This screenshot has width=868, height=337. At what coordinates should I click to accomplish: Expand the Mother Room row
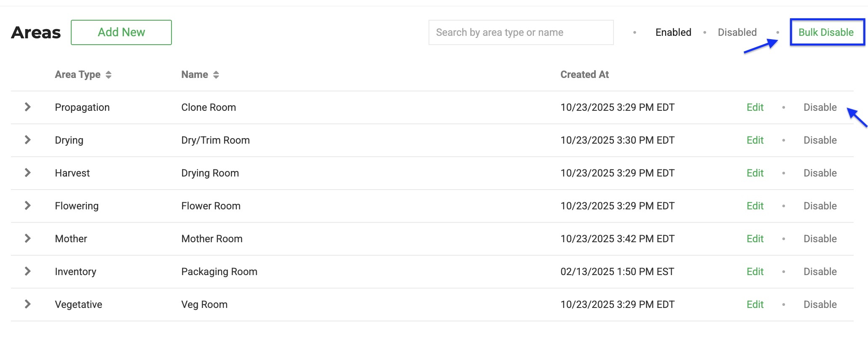point(28,238)
